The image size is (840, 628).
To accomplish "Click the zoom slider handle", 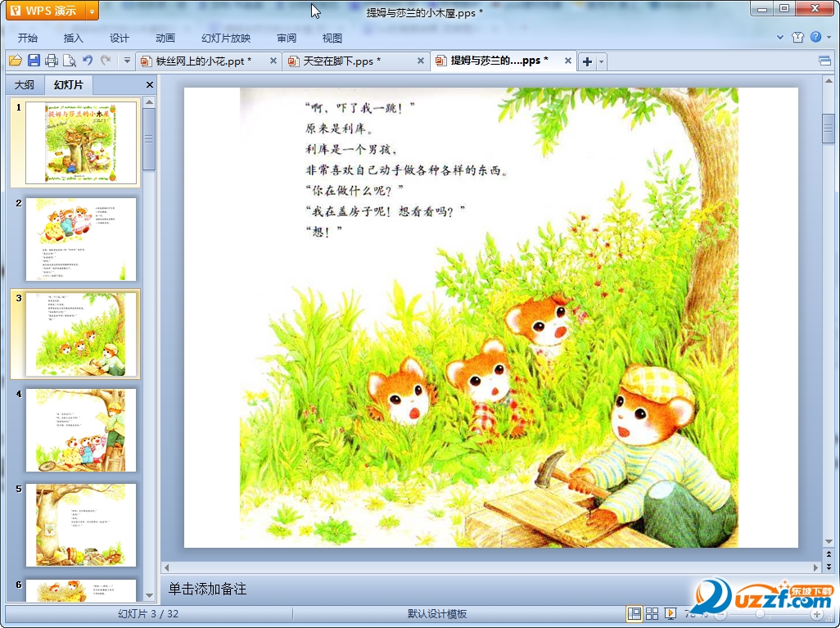I will pyautogui.click(x=761, y=614).
